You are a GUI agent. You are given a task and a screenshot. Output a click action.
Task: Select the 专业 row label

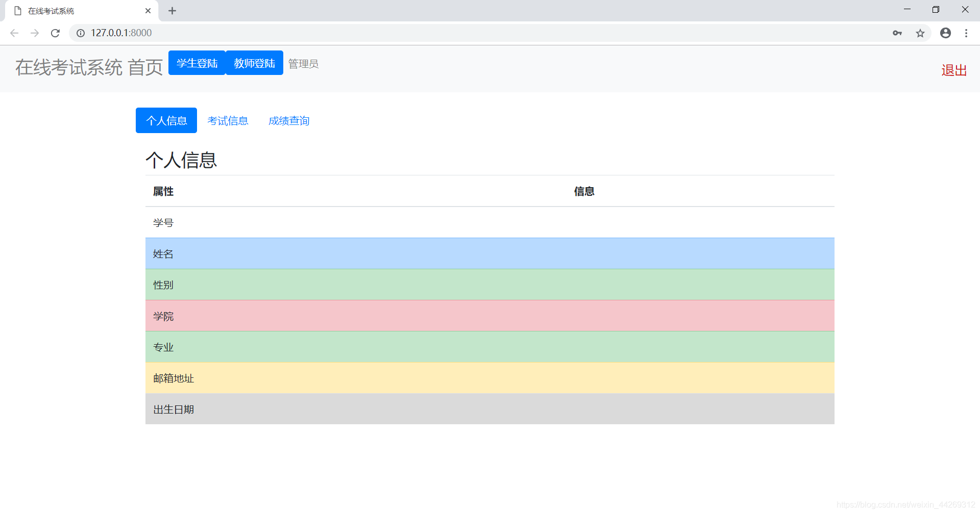click(x=163, y=347)
